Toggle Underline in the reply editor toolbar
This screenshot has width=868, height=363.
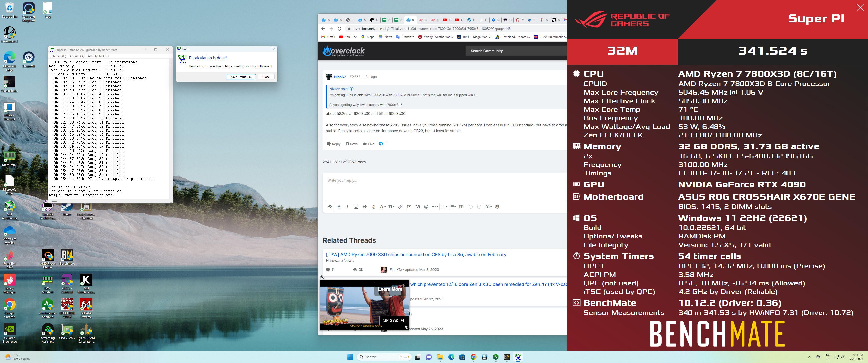click(x=356, y=207)
